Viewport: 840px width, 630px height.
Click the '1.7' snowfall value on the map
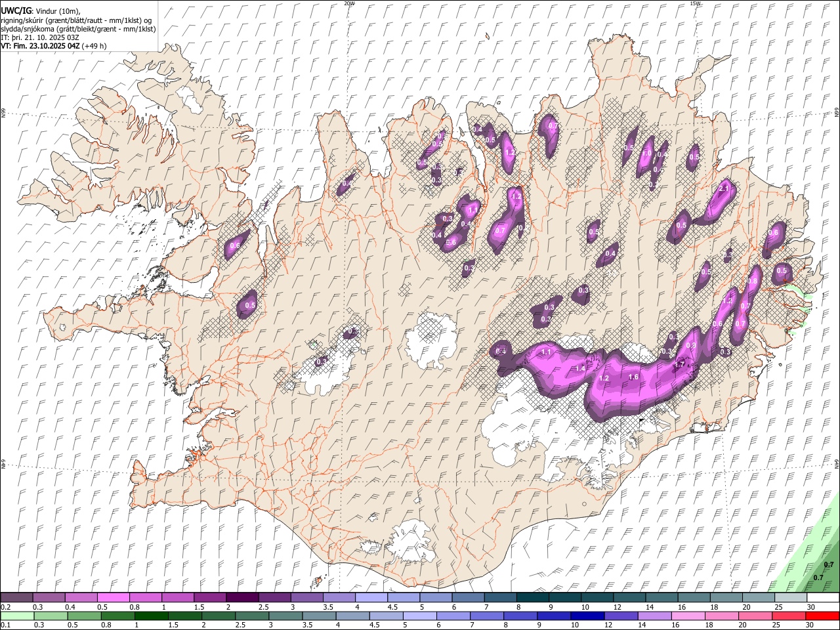pos(680,364)
